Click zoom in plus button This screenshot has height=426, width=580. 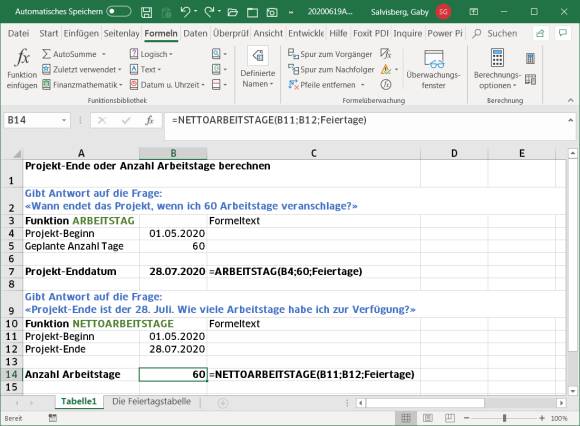(x=542, y=418)
